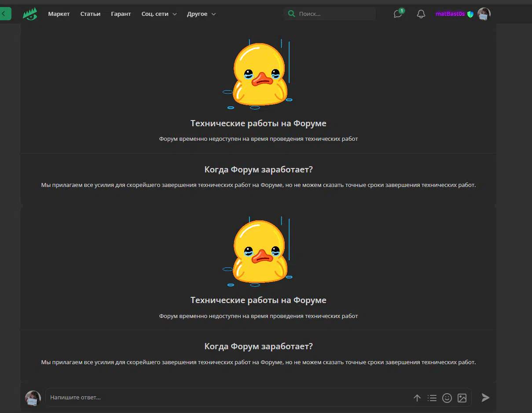This screenshot has width=532, height=413.
Task: Focus the Поиск search field
Action: 330,14
